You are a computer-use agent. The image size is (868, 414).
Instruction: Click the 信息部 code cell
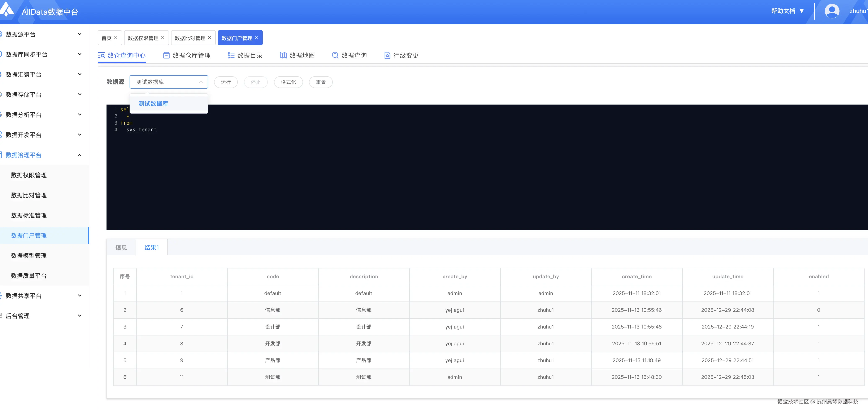click(273, 310)
